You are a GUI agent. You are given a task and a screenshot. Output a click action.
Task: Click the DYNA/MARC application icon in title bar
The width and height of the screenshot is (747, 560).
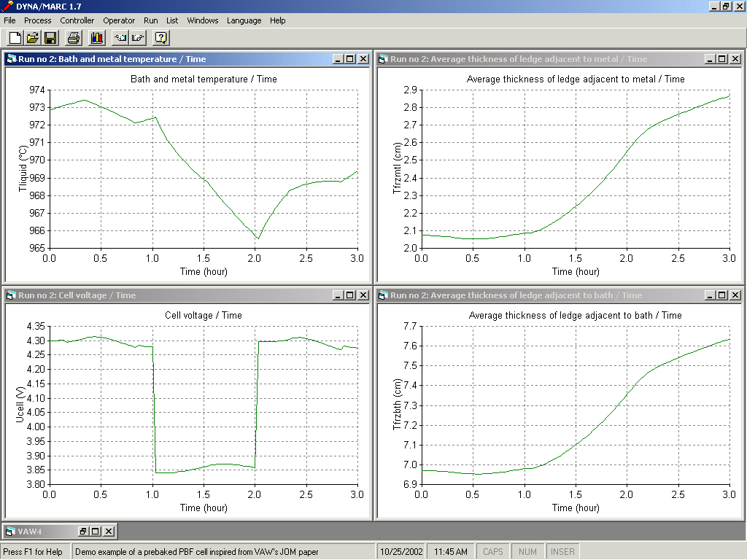(8, 6)
